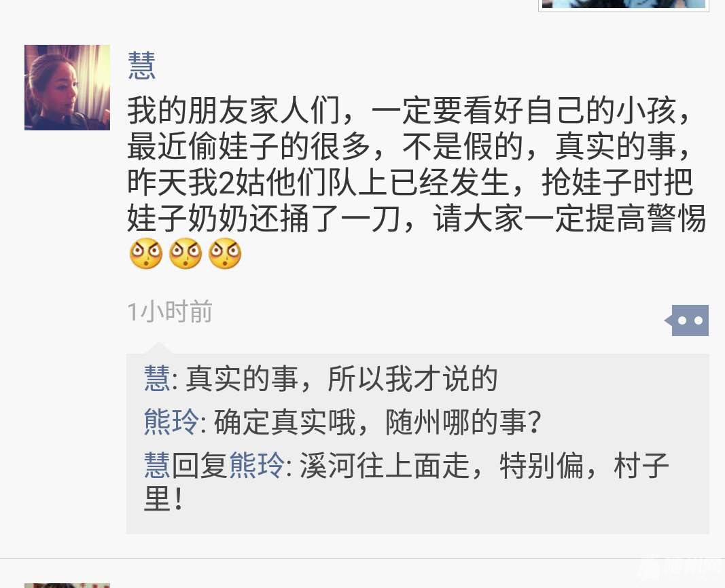
Task: Tap the last angry-face emoji
Action: [x=225, y=253]
